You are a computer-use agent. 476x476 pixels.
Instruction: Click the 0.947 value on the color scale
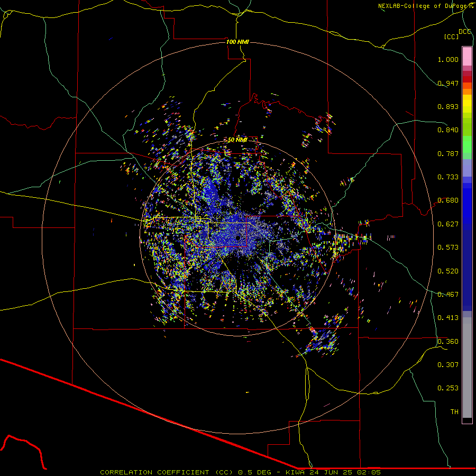pyautogui.click(x=448, y=83)
